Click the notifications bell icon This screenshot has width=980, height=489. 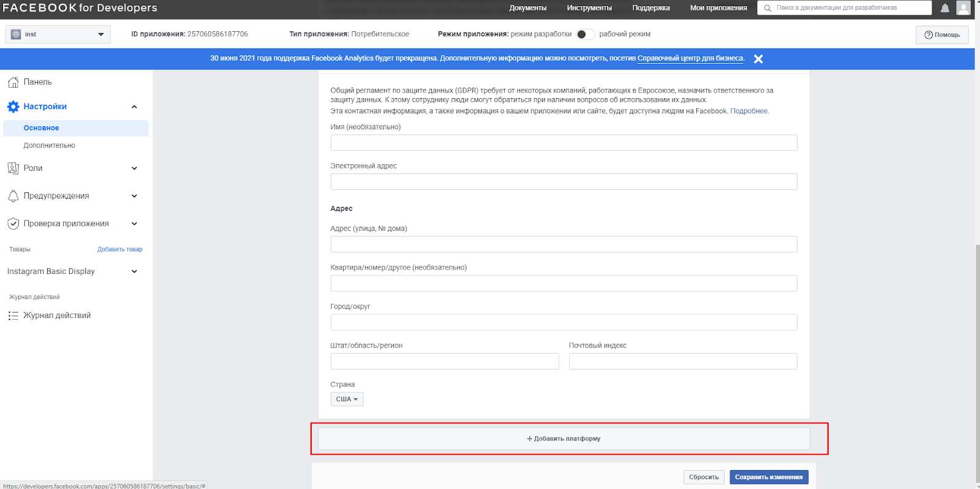pos(945,8)
